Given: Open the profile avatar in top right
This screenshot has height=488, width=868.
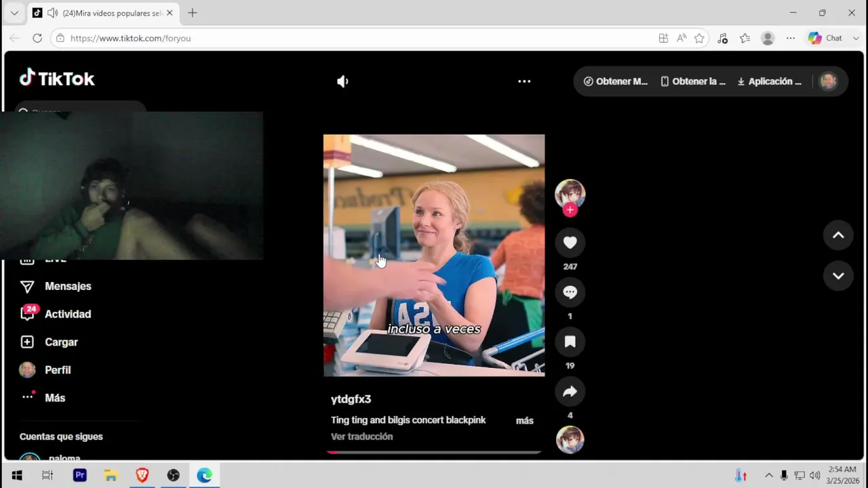Looking at the screenshot, I should [828, 81].
